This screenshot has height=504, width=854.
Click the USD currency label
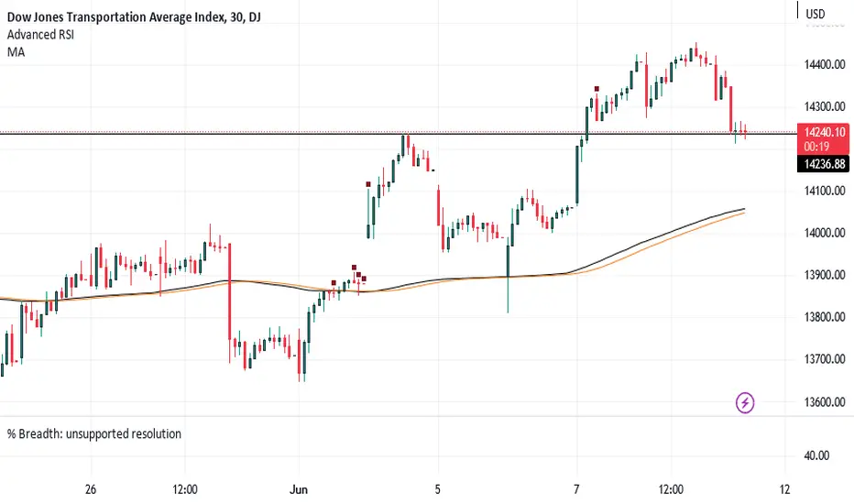[x=816, y=14]
